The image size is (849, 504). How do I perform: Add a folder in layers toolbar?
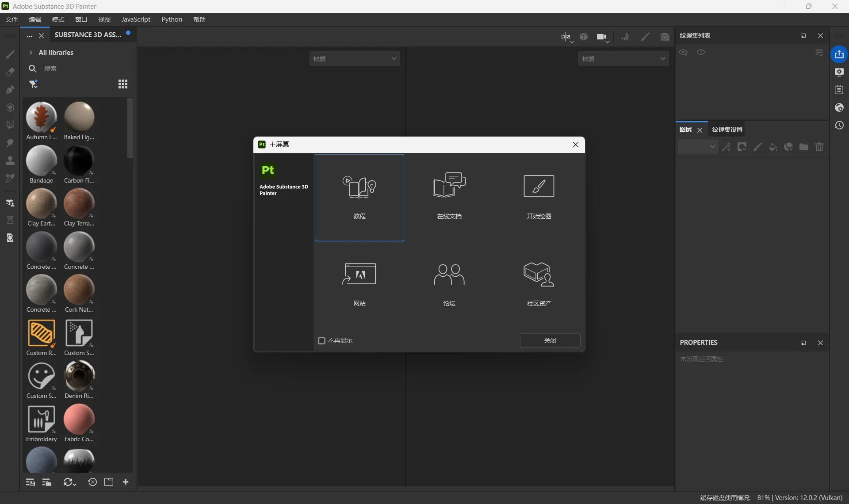coord(804,147)
